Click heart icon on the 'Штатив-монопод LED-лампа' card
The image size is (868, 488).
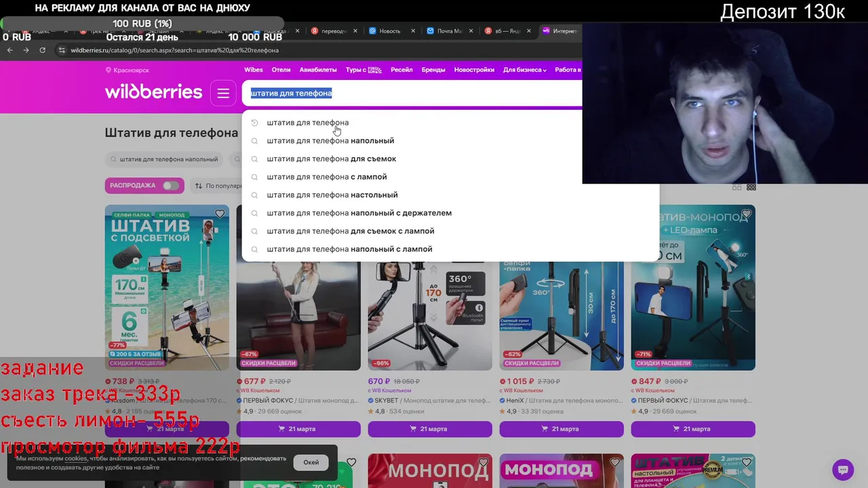pos(746,214)
